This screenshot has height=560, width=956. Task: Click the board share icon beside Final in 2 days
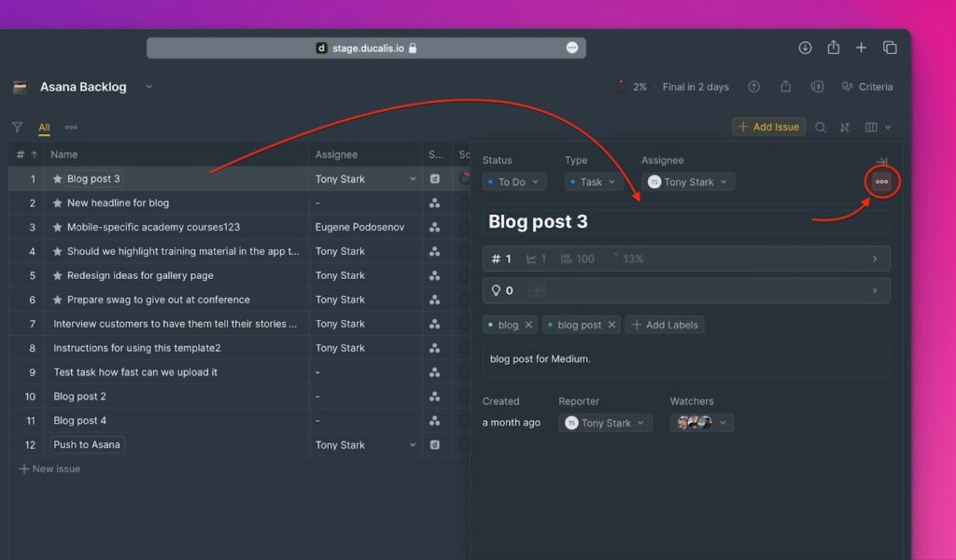click(x=785, y=87)
